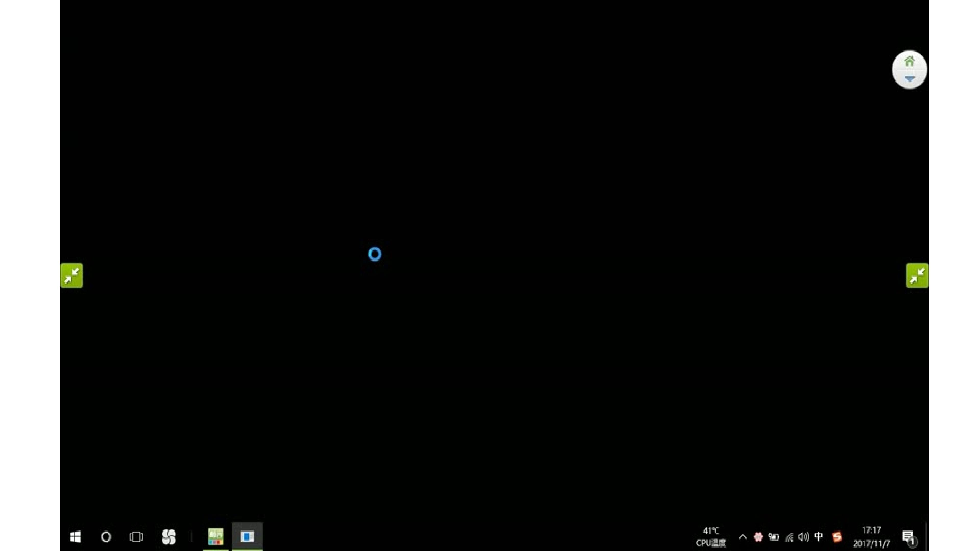Click left green shrink-screen button

point(72,275)
